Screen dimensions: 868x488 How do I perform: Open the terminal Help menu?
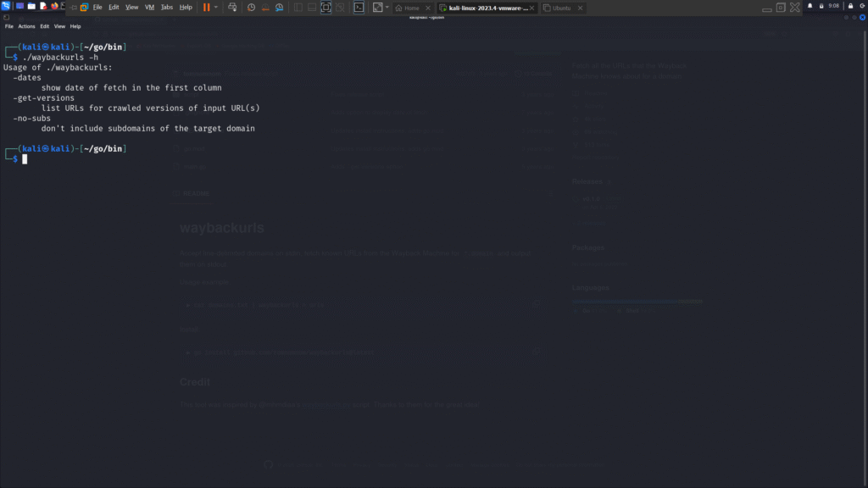tap(75, 26)
